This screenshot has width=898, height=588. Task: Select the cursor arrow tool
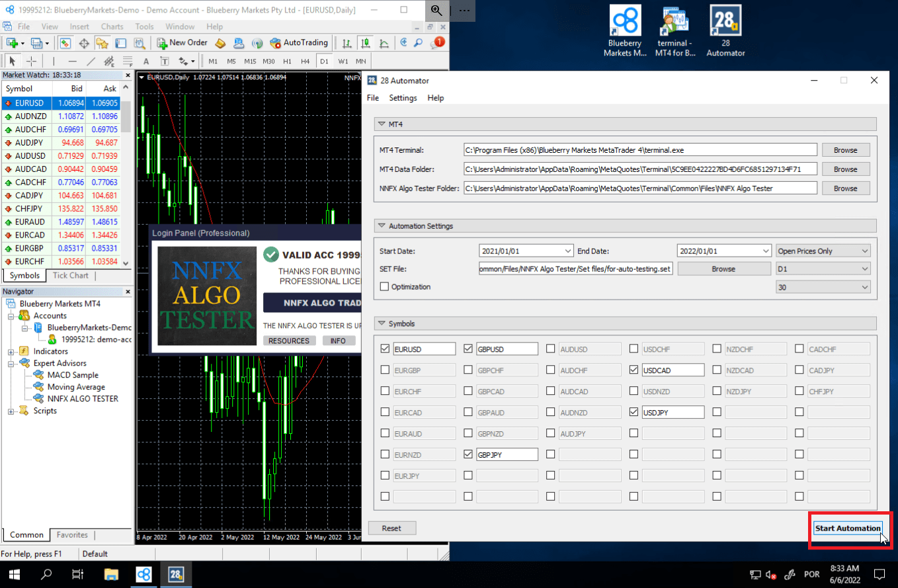tap(13, 62)
